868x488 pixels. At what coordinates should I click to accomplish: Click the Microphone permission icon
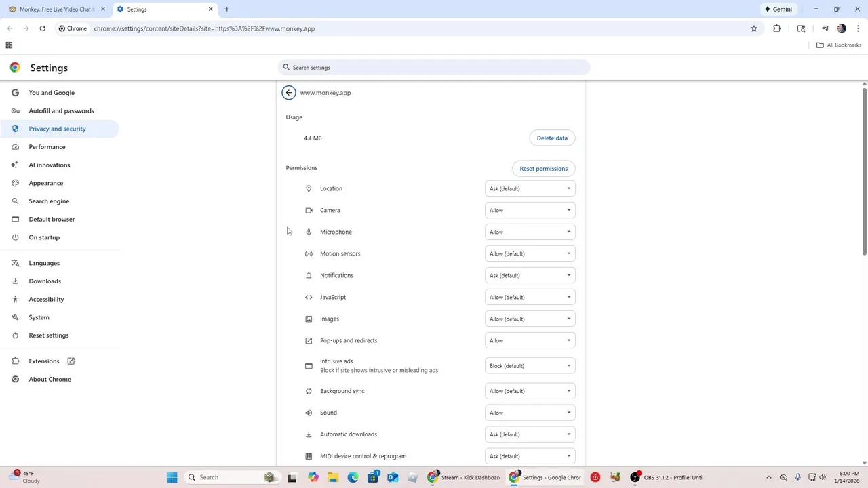point(309,232)
